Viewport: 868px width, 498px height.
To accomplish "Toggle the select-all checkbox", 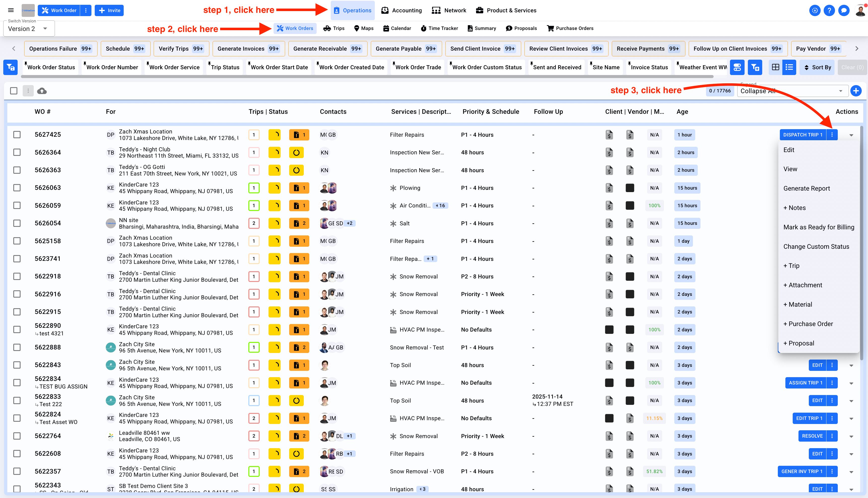I will click(x=14, y=91).
